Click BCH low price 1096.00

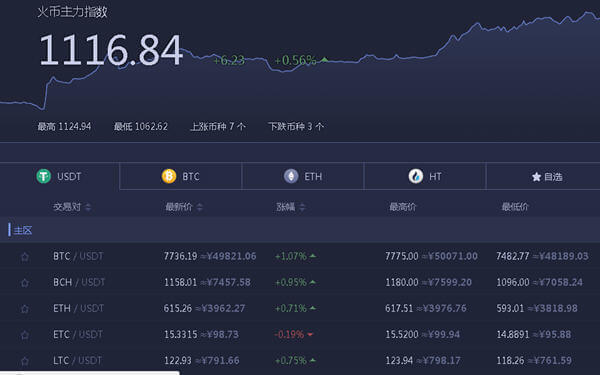(513, 282)
